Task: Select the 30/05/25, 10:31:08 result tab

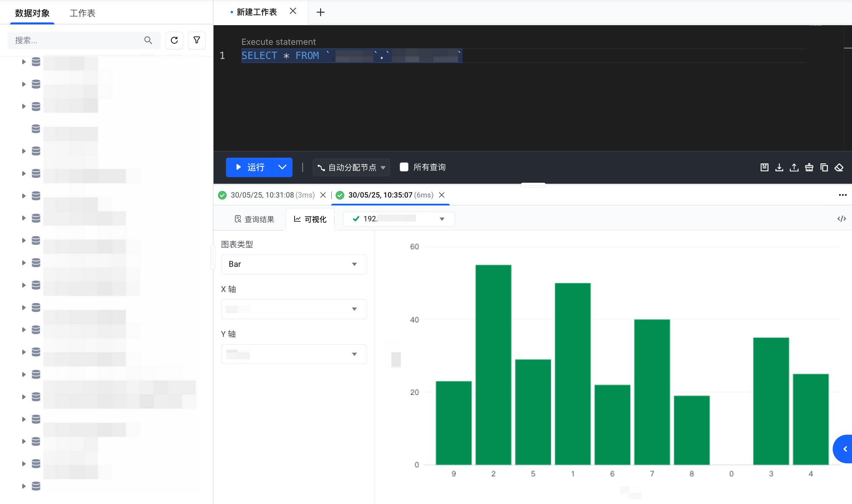Action: (272, 195)
